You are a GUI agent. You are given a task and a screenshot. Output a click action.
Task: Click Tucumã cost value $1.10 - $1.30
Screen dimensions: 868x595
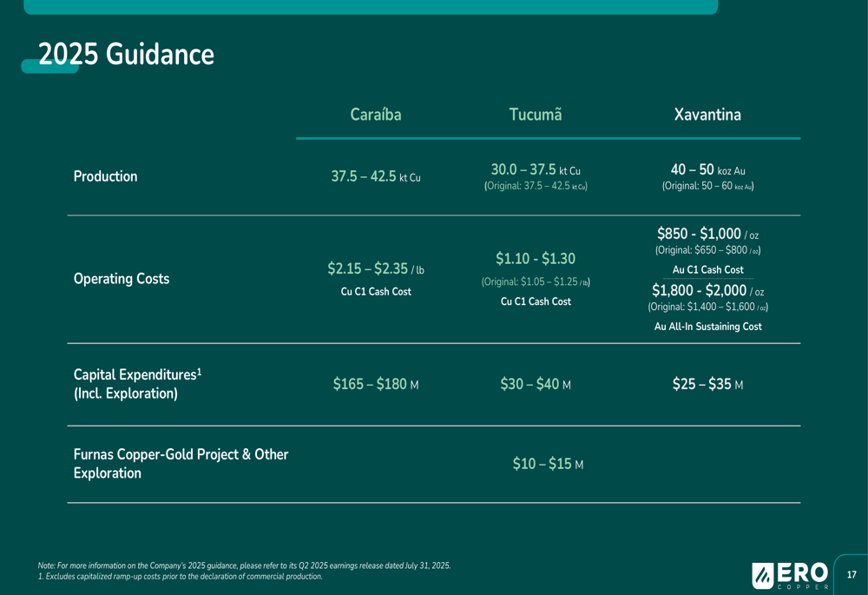click(x=536, y=259)
